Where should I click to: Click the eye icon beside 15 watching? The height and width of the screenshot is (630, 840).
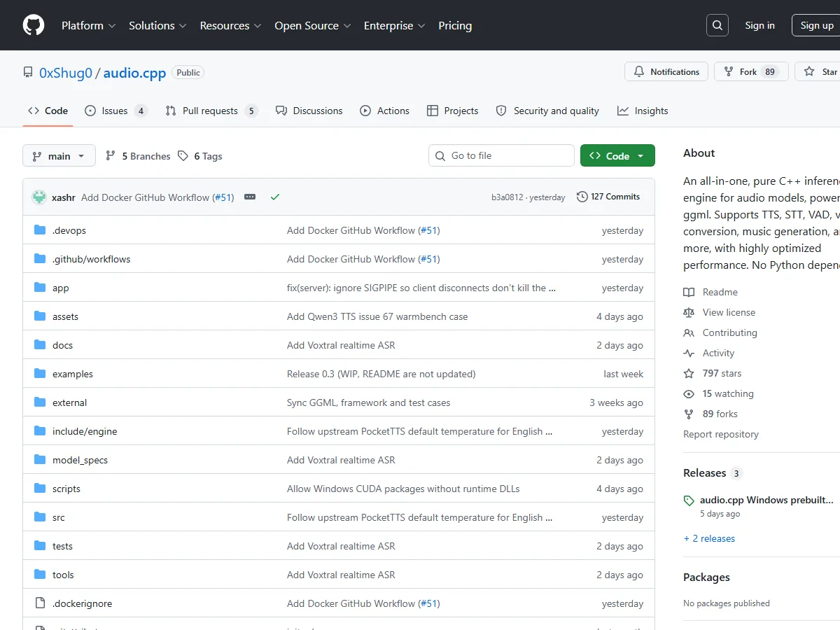pyautogui.click(x=689, y=393)
